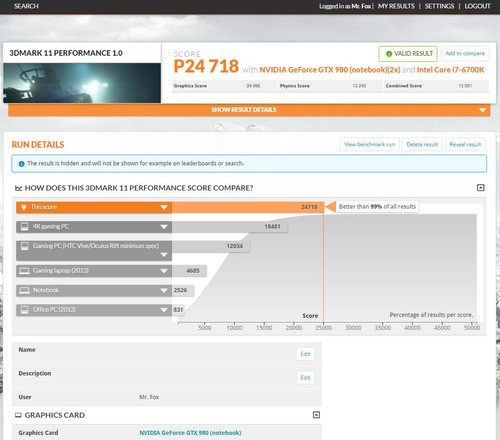This screenshot has height=440, width=500.
Task: Click the 2526 Notebook score value
Action: 180,290
